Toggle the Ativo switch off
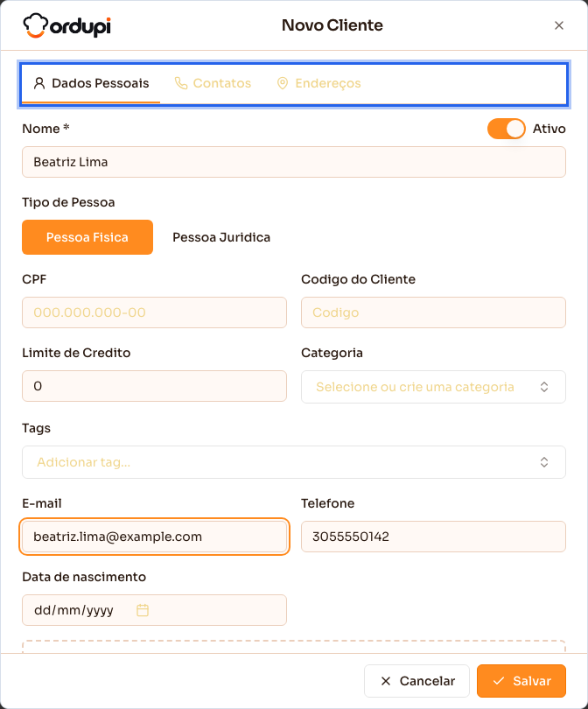Viewport: 588px width, 709px height. point(507,129)
